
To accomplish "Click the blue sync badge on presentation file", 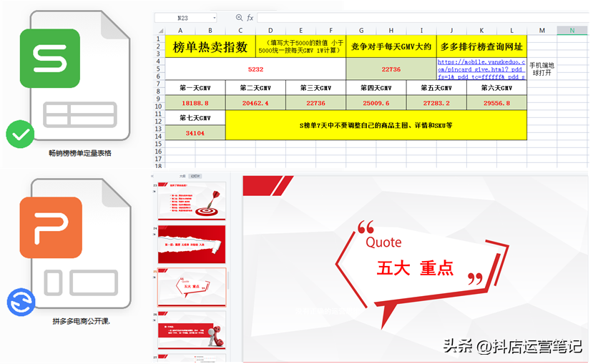I will [x=21, y=302].
